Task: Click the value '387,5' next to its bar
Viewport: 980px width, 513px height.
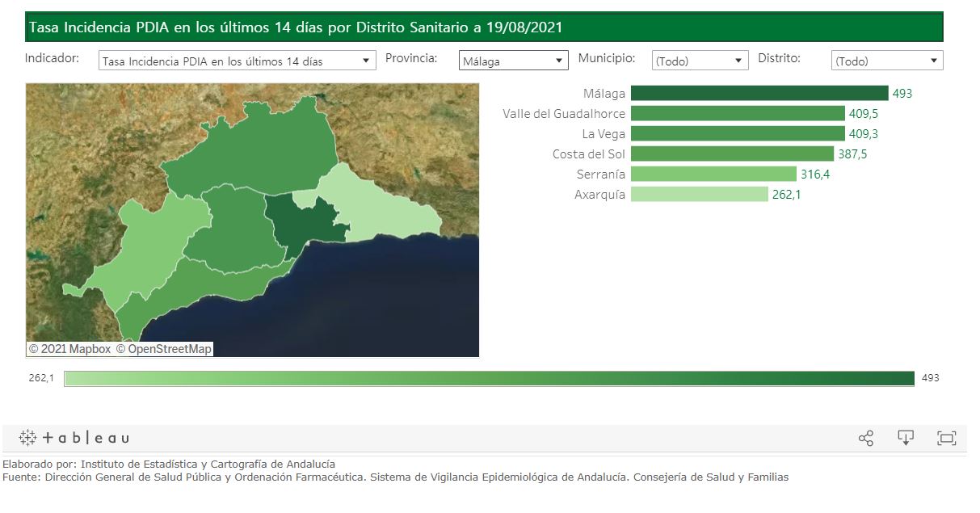Action: 852,154
